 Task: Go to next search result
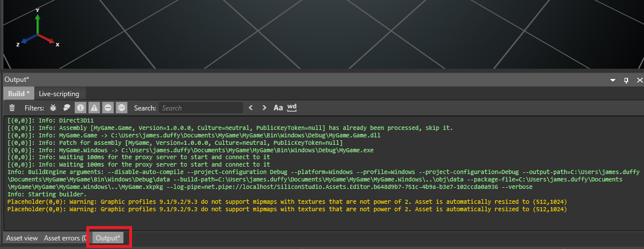(x=264, y=108)
